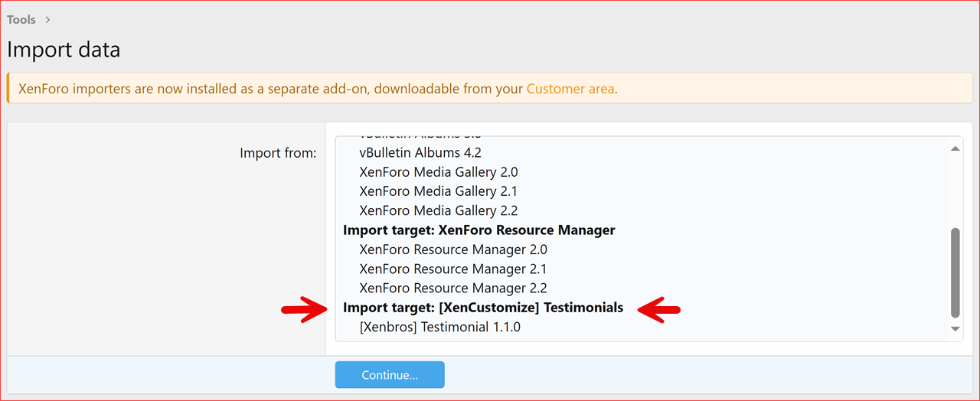Click the right red arrow annotation
Image resolution: width=980 pixels, height=401 pixels.
click(658, 308)
